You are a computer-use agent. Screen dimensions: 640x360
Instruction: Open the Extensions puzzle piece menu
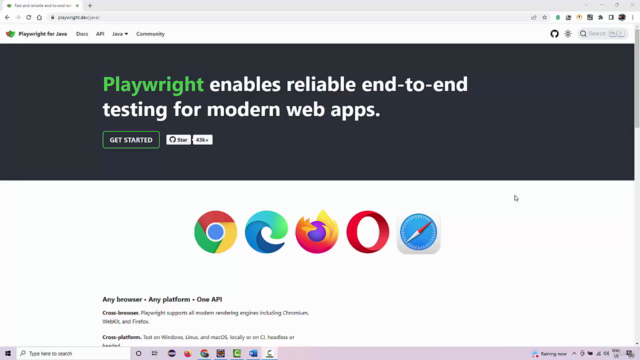pos(600,18)
